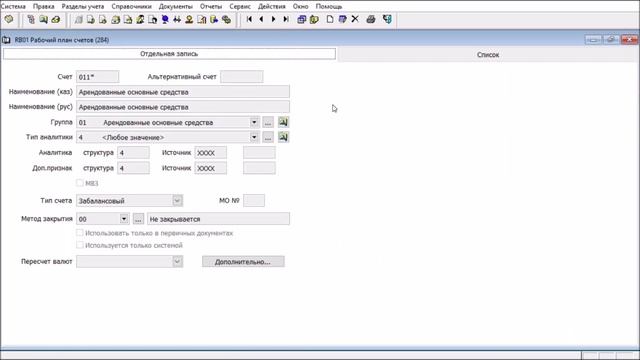Go to the next record arrow

(x=273, y=19)
